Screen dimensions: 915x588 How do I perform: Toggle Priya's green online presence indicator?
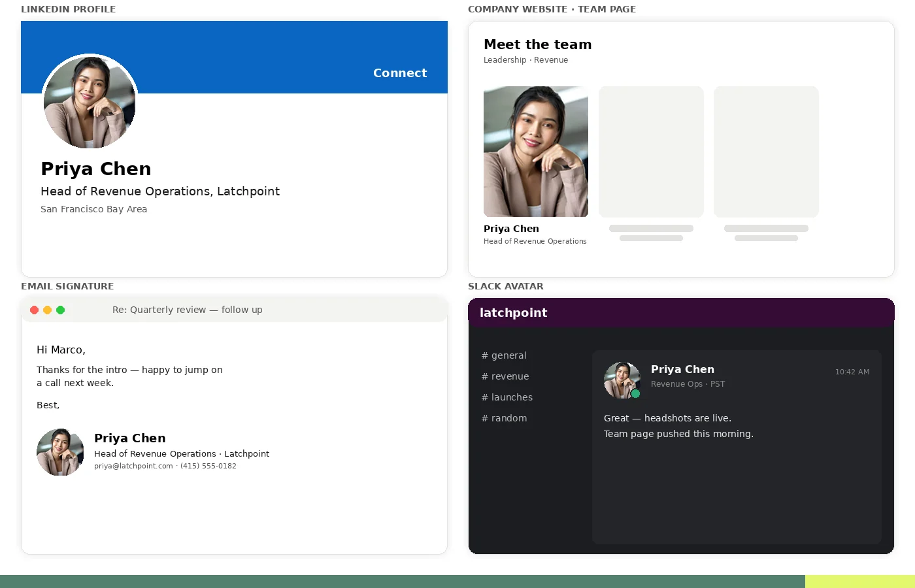pos(635,394)
